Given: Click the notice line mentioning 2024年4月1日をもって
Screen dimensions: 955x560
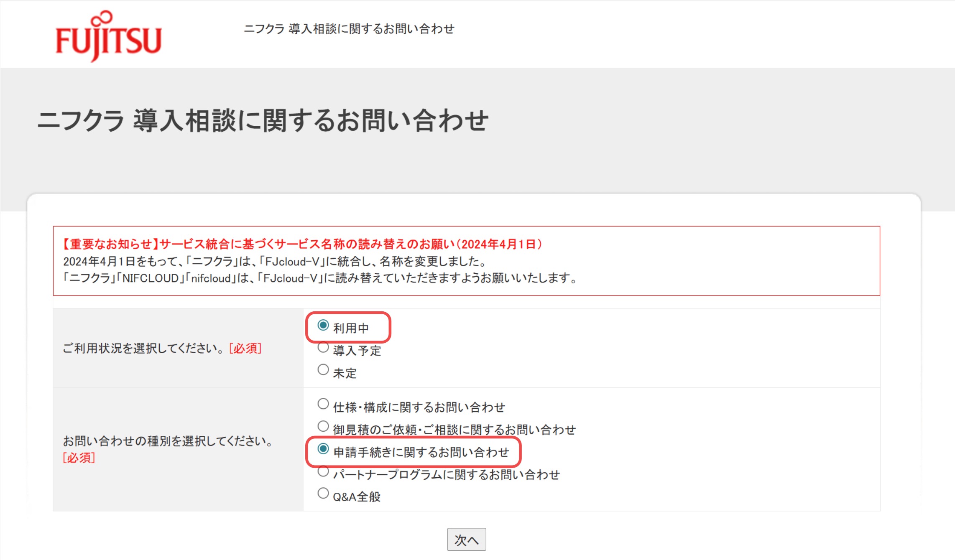Looking at the screenshot, I should click(275, 262).
